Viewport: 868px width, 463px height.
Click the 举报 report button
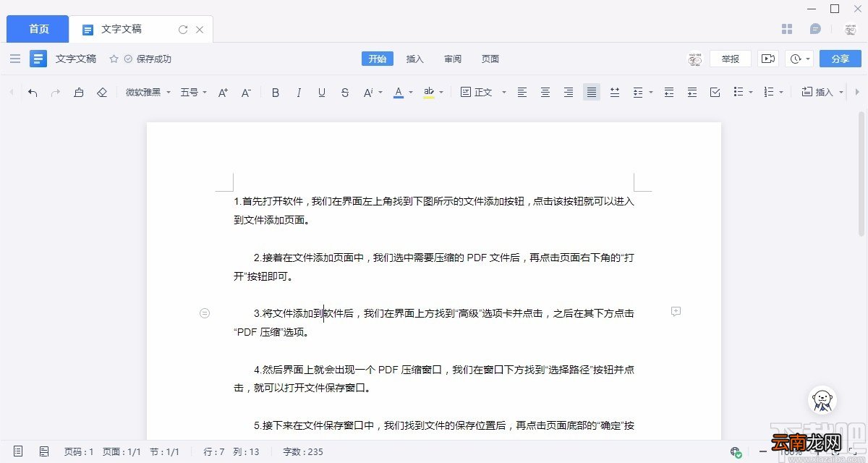point(731,59)
